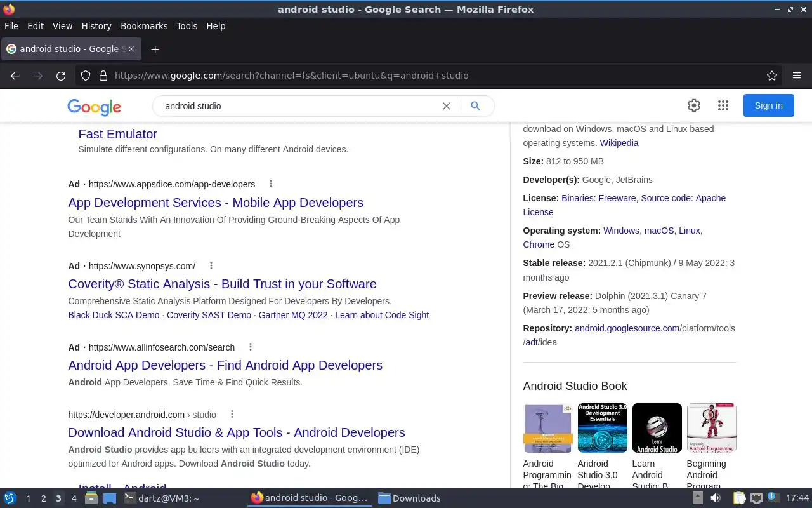Go back to the previous page
The image size is (812, 508).
tap(15, 76)
